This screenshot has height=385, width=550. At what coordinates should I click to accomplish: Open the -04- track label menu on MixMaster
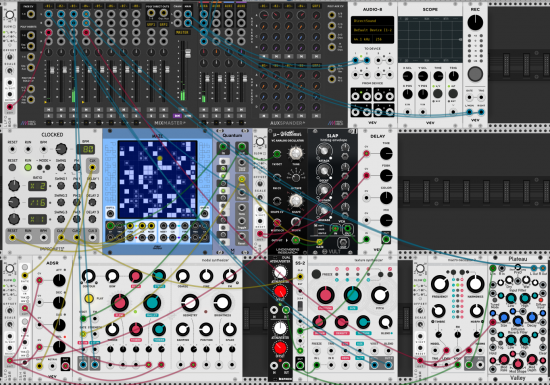[86, 6]
